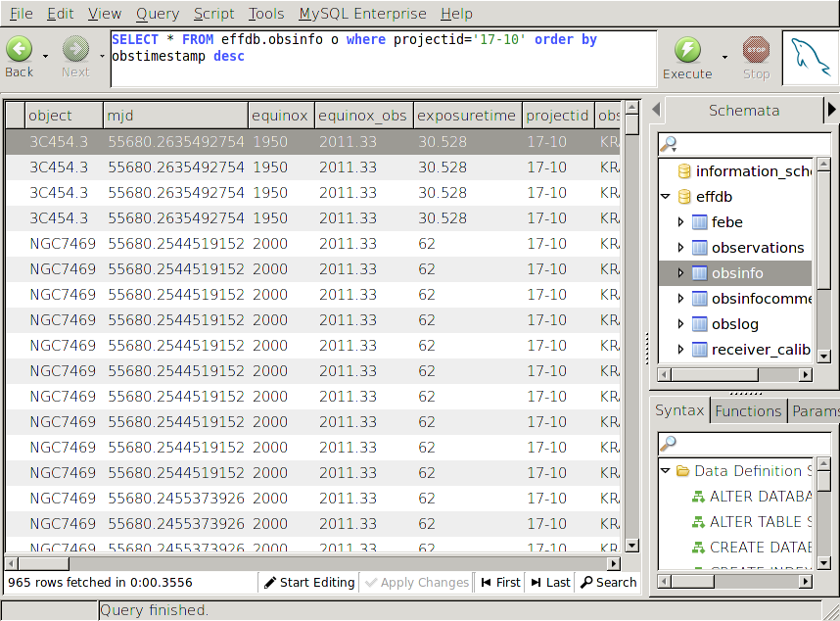The width and height of the screenshot is (840, 621).
Task: Click the receiver_calib table icon
Action: click(x=699, y=350)
